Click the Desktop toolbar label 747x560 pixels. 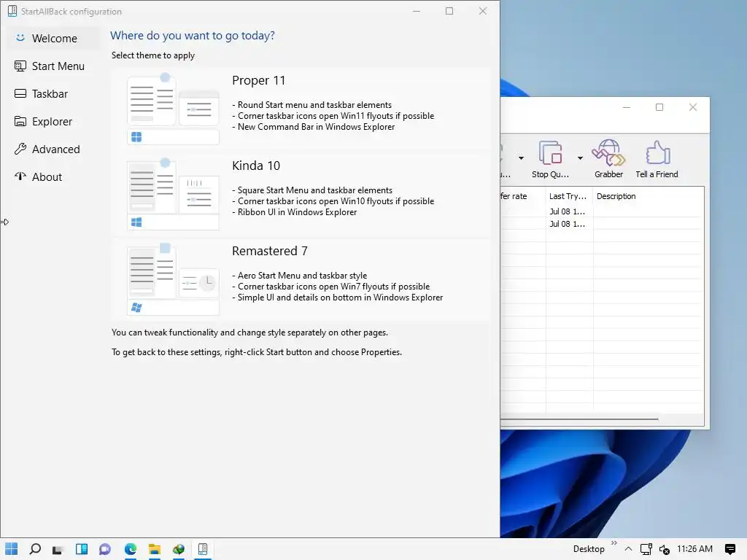point(589,549)
